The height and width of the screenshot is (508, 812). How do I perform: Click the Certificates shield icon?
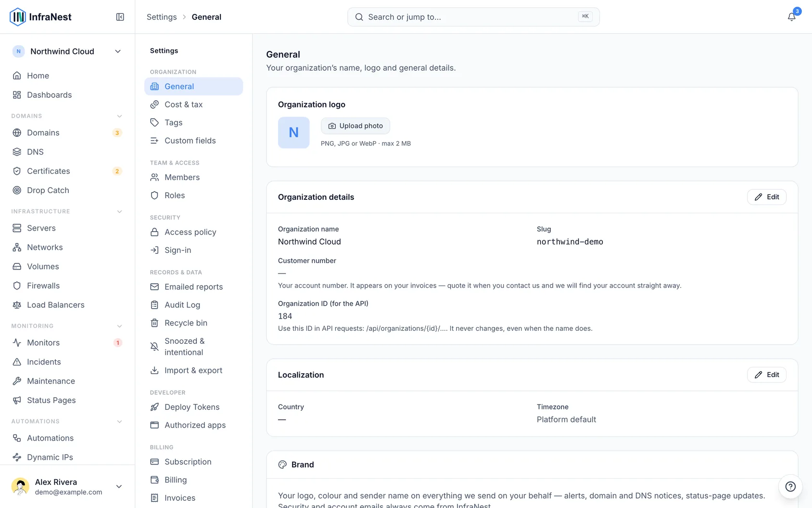point(17,171)
